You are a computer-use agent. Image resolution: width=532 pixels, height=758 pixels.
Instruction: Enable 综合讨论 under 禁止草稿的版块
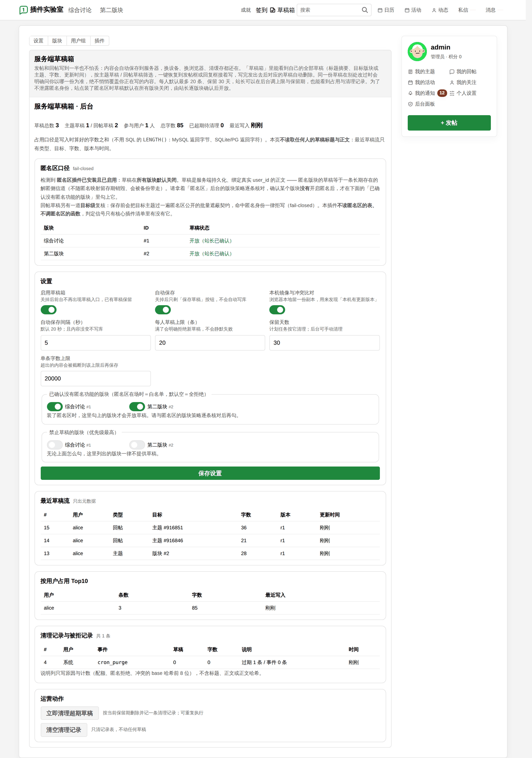click(55, 445)
